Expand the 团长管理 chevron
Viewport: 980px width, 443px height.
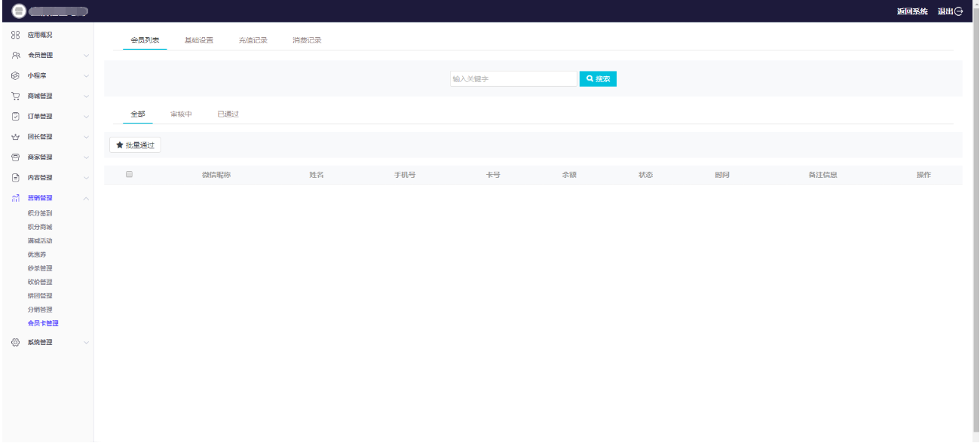coord(86,137)
